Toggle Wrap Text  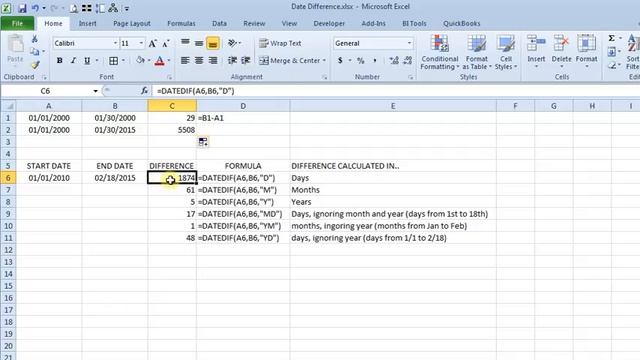point(280,43)
